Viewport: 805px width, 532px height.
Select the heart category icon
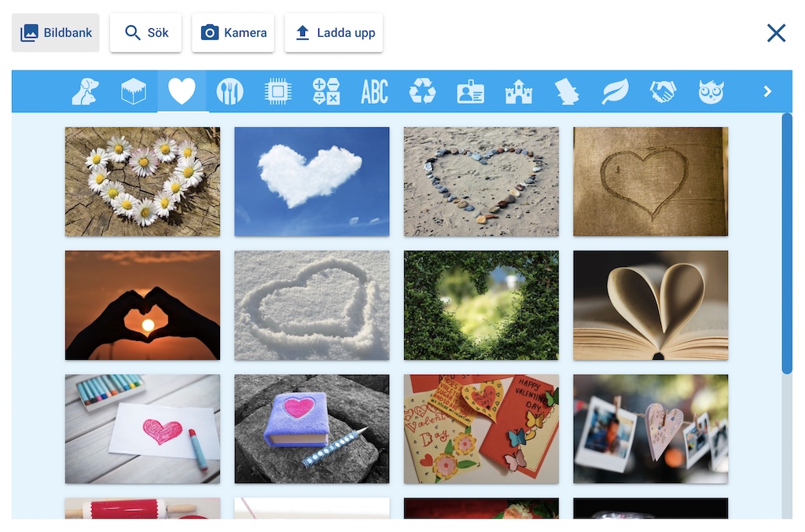click(x=182, y=91)
